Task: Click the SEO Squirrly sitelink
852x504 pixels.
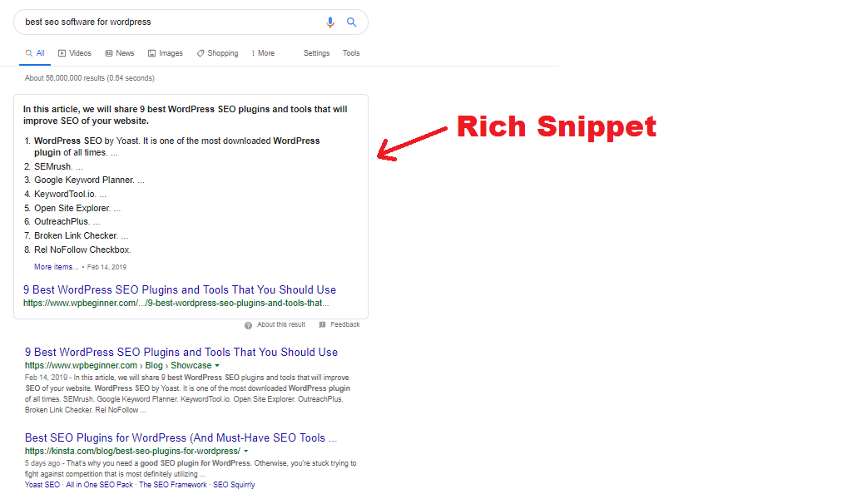Action: (x=234, y=485)
